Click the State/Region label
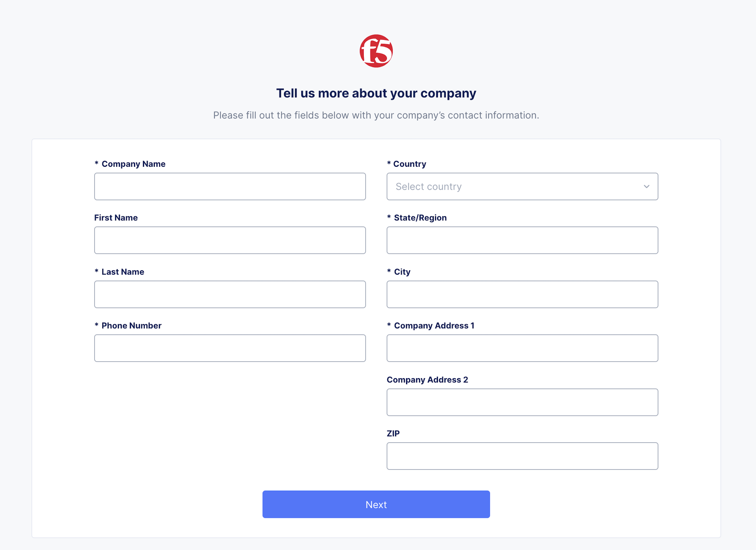Screen dimensions: 756x550 420,218
